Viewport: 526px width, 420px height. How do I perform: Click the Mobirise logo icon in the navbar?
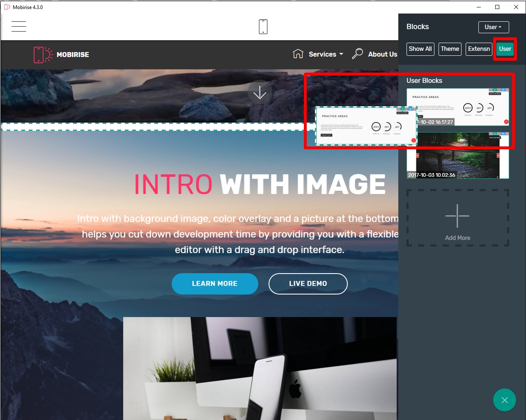pos(42,55)
